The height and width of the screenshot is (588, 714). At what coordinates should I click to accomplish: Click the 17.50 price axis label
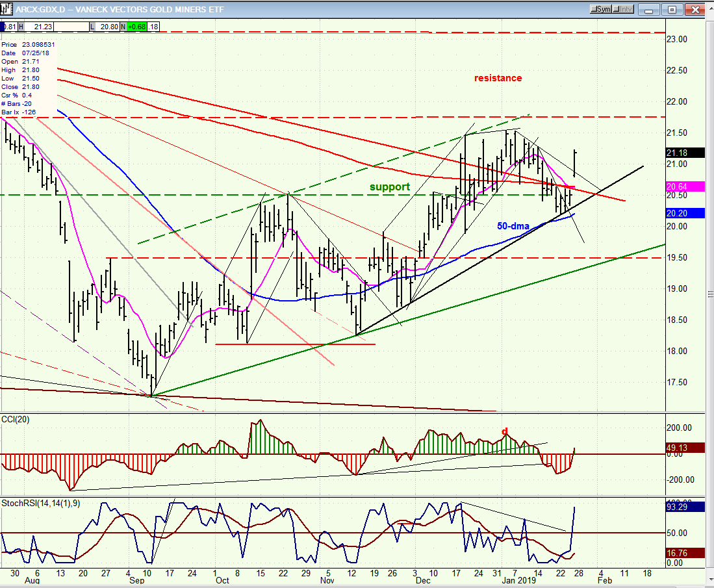[x=677, y=383]
